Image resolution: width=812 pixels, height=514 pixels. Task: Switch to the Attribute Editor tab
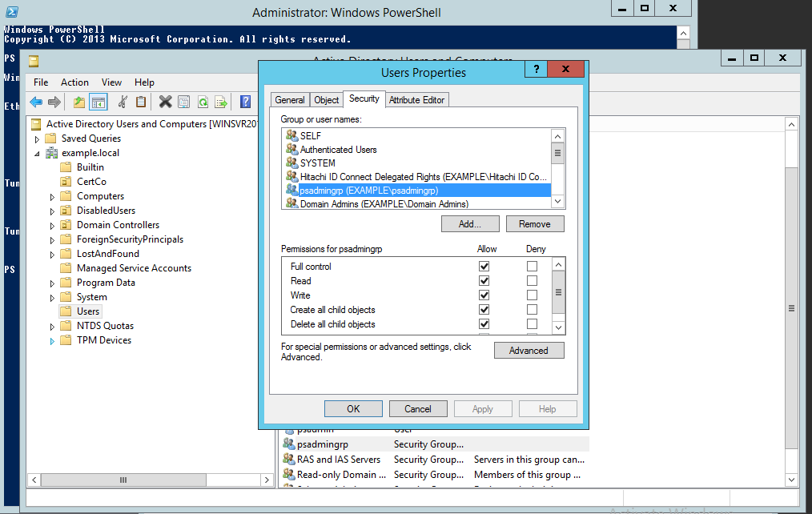416,99
